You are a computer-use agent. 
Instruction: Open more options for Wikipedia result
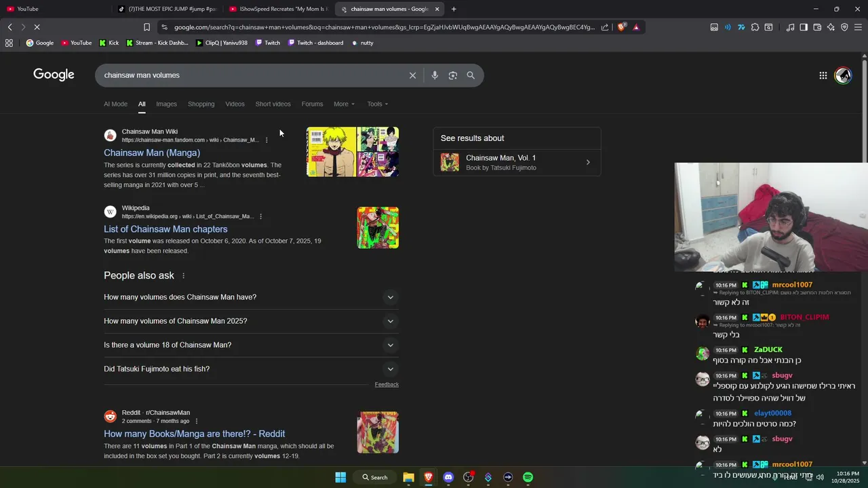click(260, 216)
